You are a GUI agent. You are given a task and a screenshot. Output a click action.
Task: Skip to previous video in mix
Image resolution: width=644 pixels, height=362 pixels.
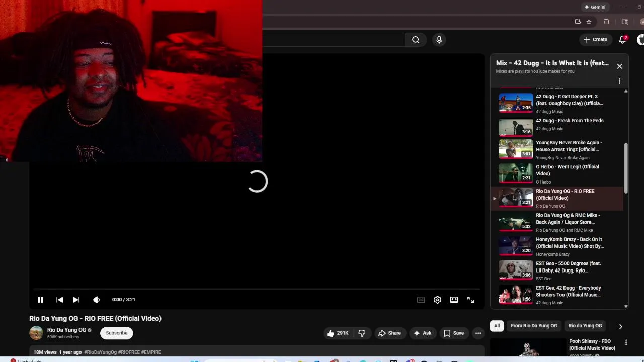[59, 300]
